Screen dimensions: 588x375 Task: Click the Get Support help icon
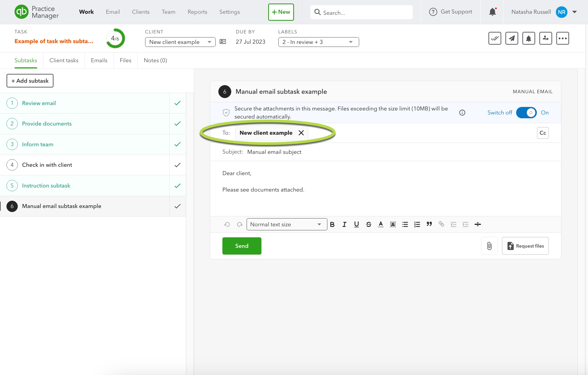[x=433, y=12]
